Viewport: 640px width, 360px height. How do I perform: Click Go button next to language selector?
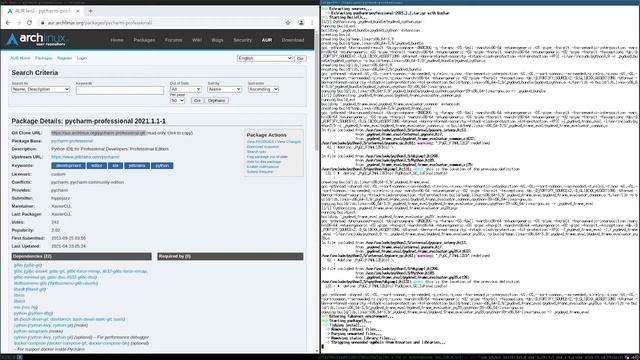point(300,58)
